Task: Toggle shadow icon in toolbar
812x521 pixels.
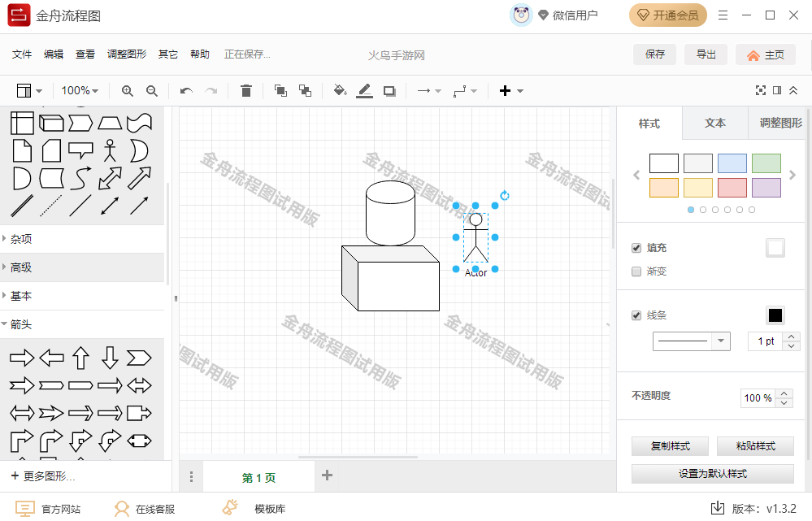Action: [389, 91]
